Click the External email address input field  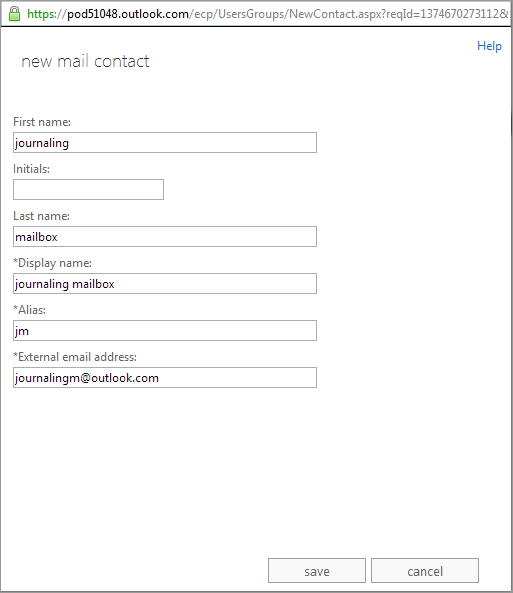(165, 377)
